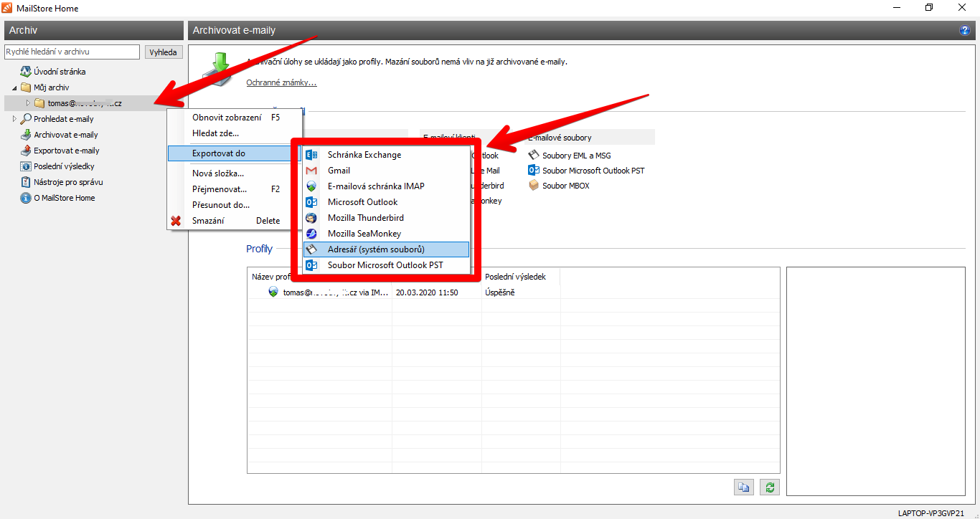Click the red X Smazání icon
Image resolution: width=980 pixels, height=519 pixels.
(x=176, y=221)
